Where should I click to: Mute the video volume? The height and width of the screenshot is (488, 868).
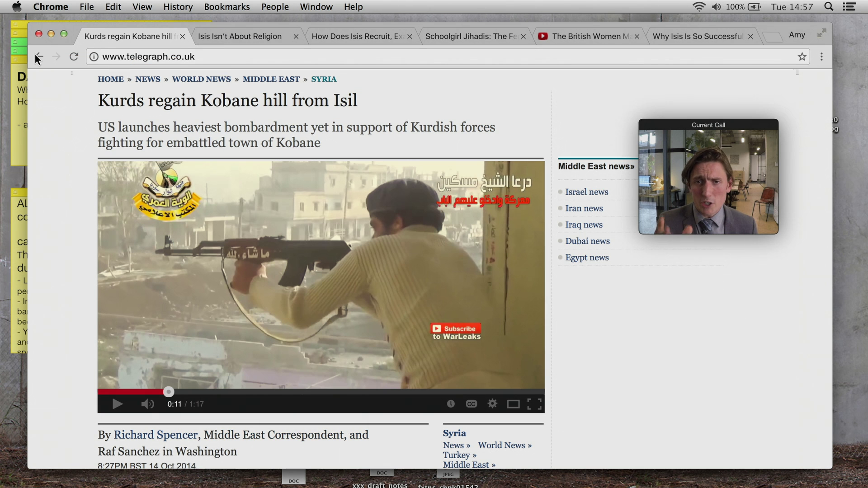click(x=147, y=404)
